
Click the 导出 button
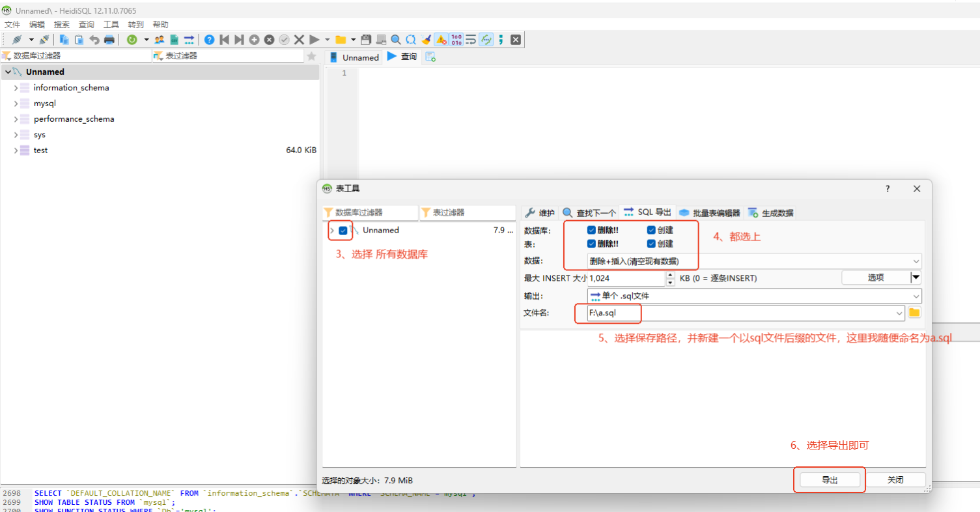(830, 480)
